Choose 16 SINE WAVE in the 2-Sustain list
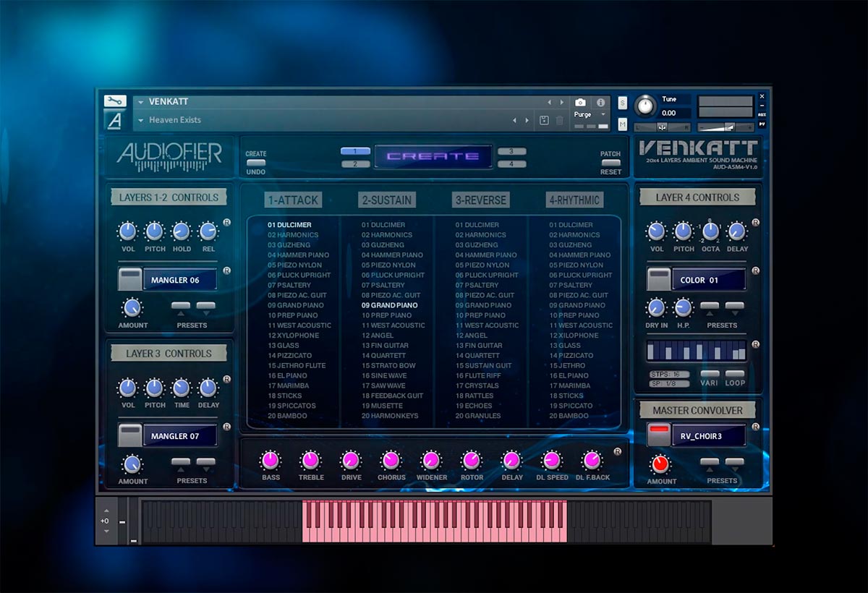Viewport: 868px width, 593px height. (x=384, y=376)
